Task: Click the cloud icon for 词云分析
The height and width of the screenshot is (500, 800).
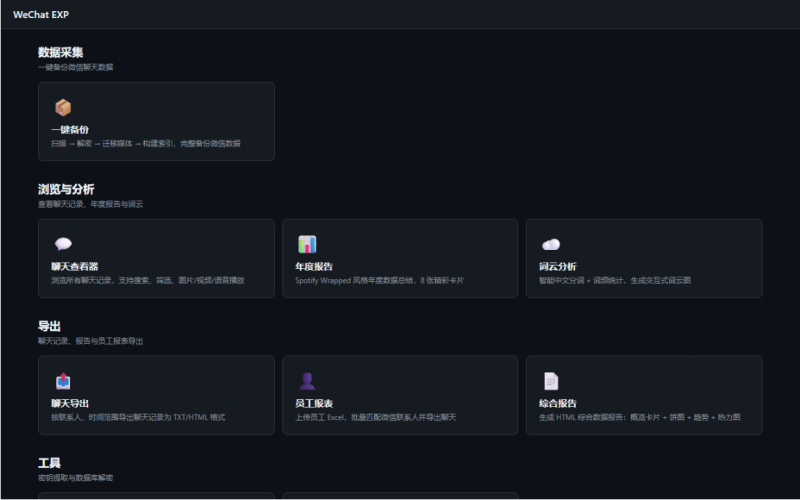Action: tap(551, 244)
